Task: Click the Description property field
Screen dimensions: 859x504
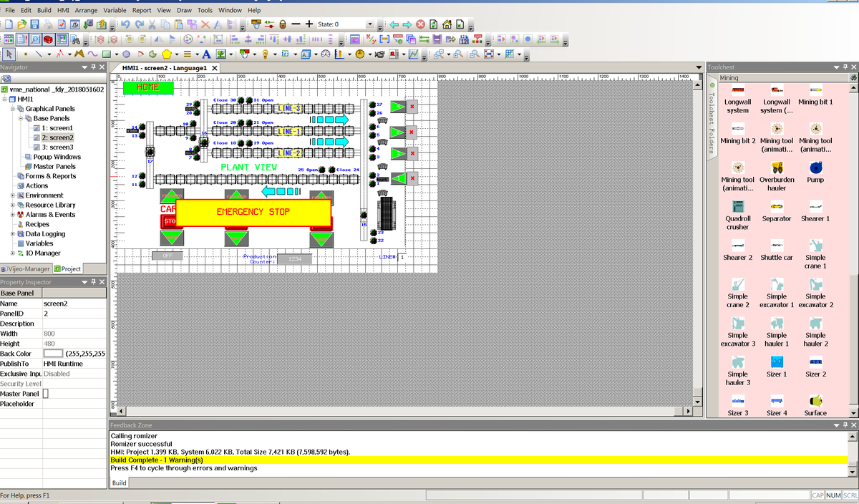Action: tap(74, 324)
